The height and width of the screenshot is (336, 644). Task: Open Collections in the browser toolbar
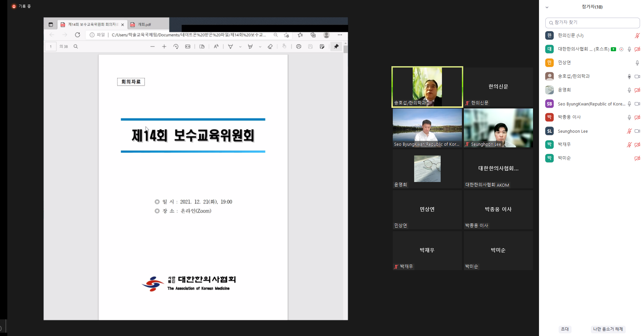coord(313,35)
